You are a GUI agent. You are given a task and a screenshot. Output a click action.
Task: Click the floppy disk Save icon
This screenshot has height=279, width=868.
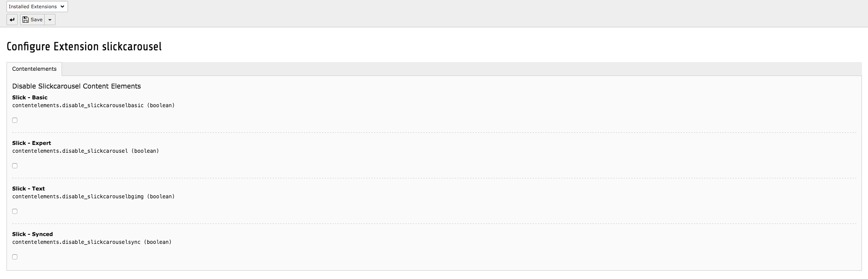coord(26,20)
